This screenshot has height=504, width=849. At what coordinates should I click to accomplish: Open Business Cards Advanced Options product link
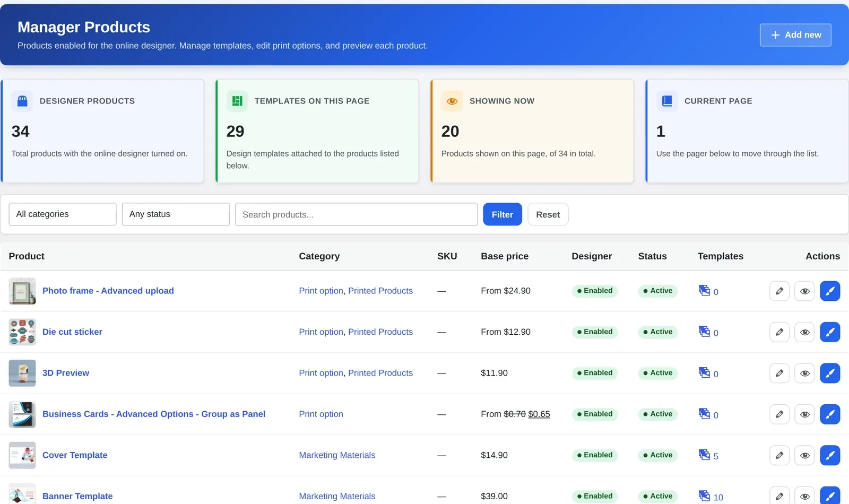pos(154,414)
